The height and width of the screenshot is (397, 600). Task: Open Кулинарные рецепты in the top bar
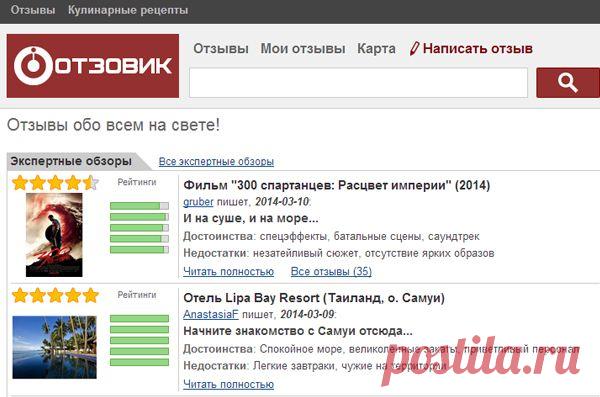point(128,10)
